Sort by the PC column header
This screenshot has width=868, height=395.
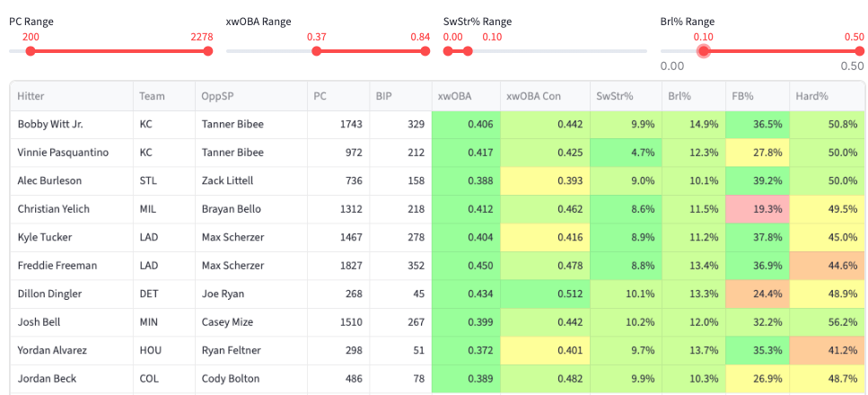(338, 96)
